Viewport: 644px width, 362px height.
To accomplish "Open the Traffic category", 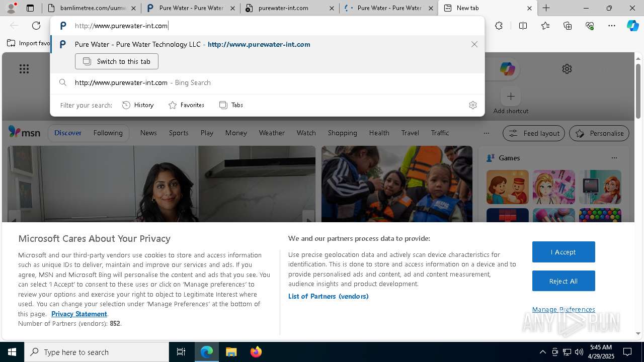I will (440, 133).
